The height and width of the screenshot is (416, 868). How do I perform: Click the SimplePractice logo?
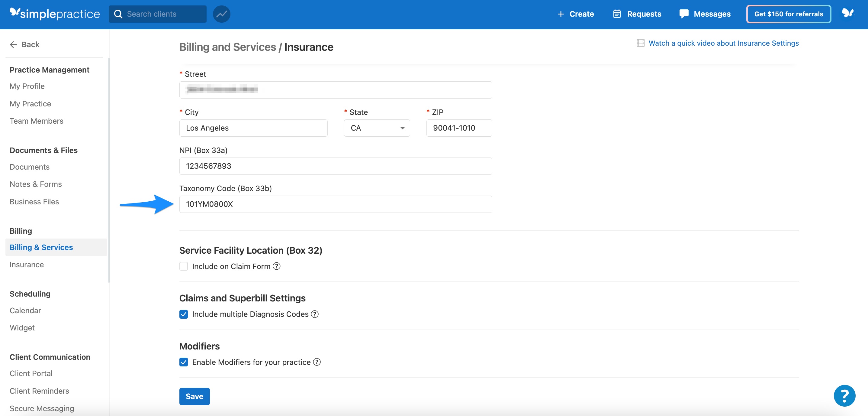click(x=55, y=14)
